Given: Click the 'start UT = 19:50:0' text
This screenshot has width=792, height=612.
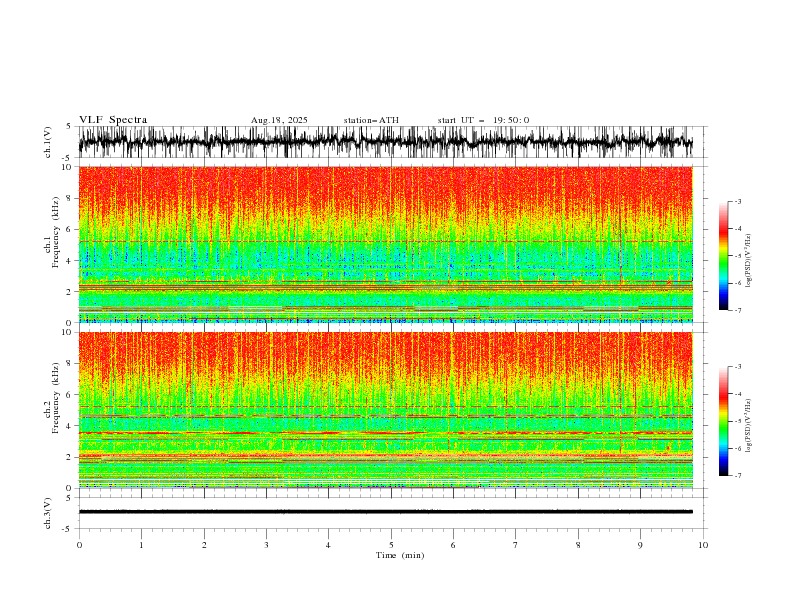Looking at the screenshot, I should click(483, 120).
